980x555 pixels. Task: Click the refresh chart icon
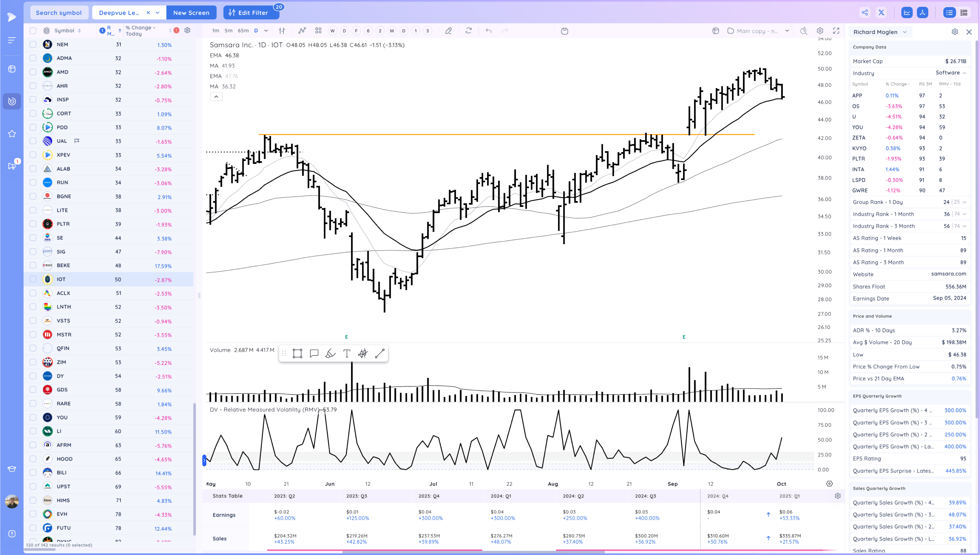pos(468,31)
